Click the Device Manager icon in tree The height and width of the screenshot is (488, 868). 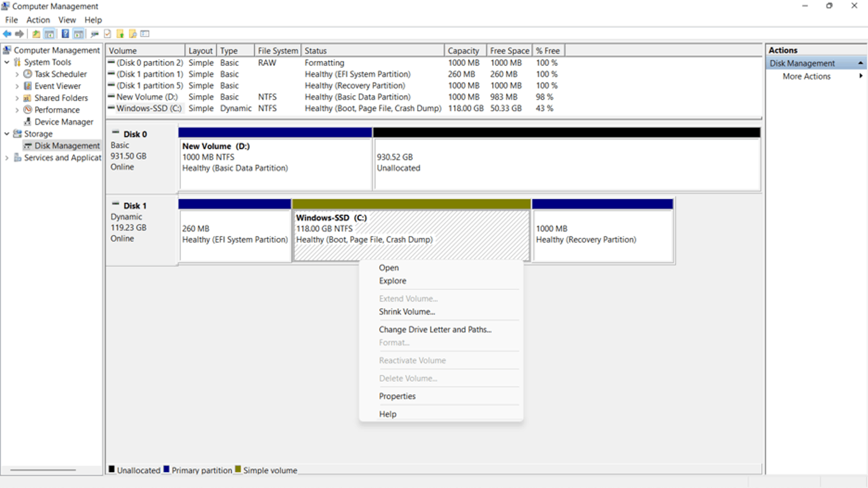click(x=27, y=122)
